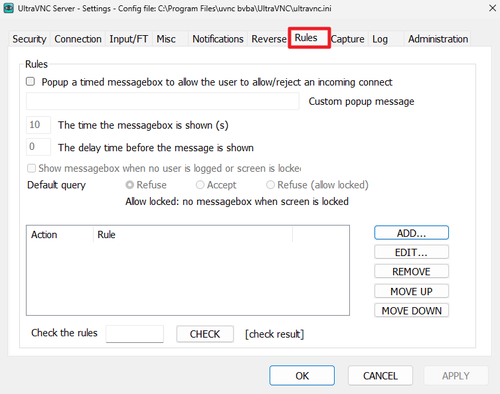Open the Notifications tab
This screenshot has height=394, width=500.
pyautogui.click(x=218, y=39)
